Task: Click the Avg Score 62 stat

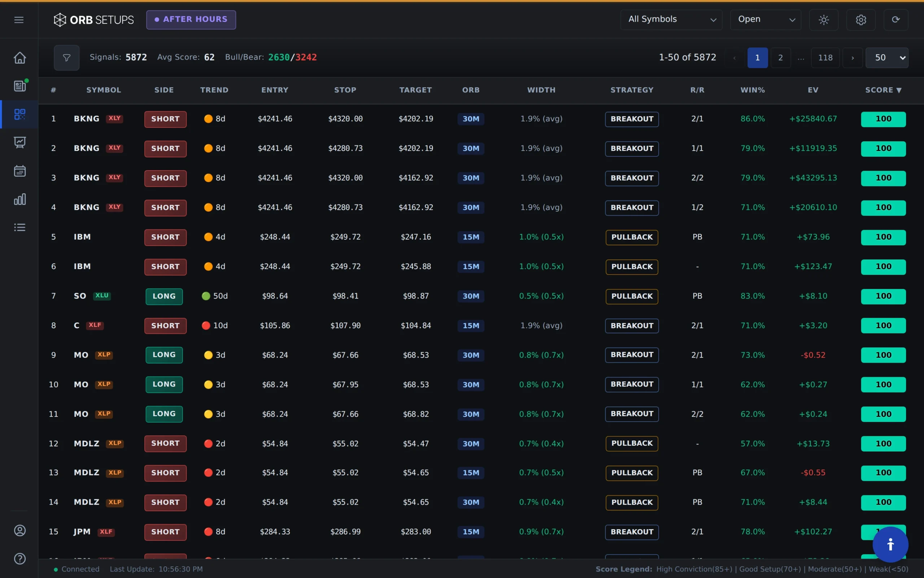Action: click(186, 57)
